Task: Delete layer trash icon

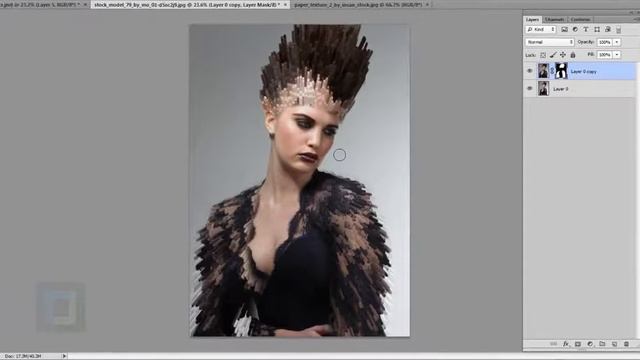Action: [x=627, y=344]
